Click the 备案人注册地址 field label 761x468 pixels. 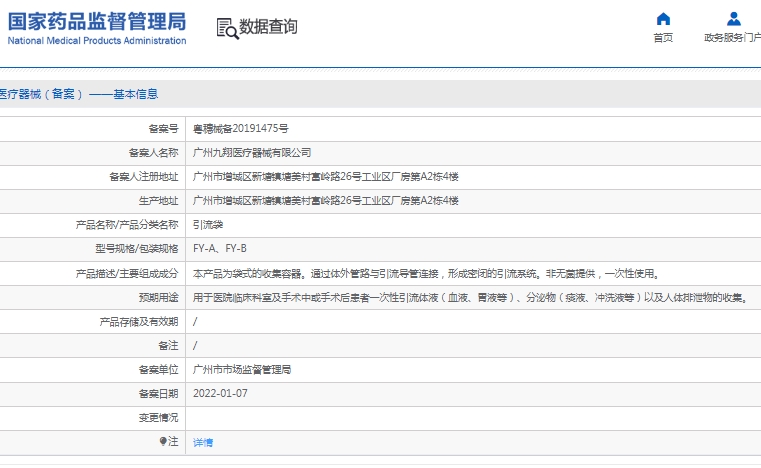(x=144, y=177)
